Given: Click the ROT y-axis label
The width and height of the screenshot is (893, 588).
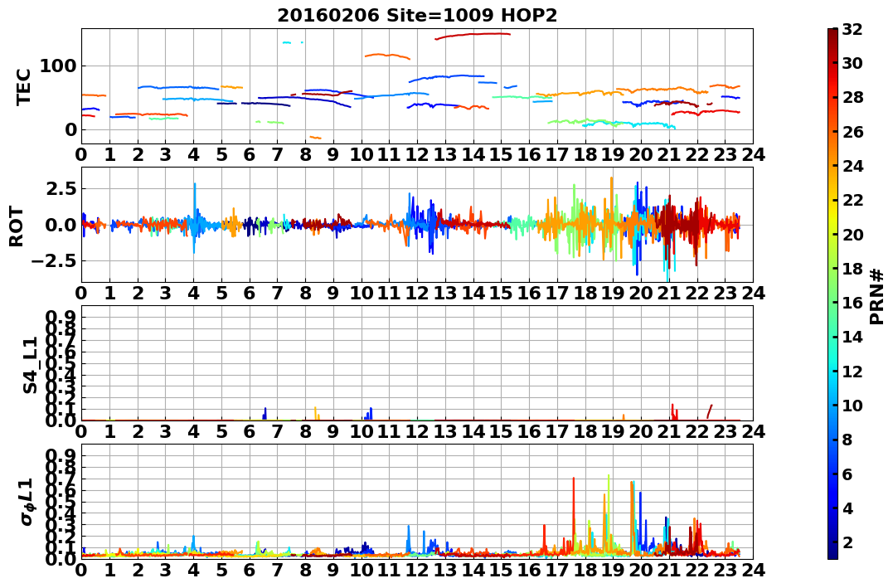Looking at the screenshot, I should coord(17,226).
